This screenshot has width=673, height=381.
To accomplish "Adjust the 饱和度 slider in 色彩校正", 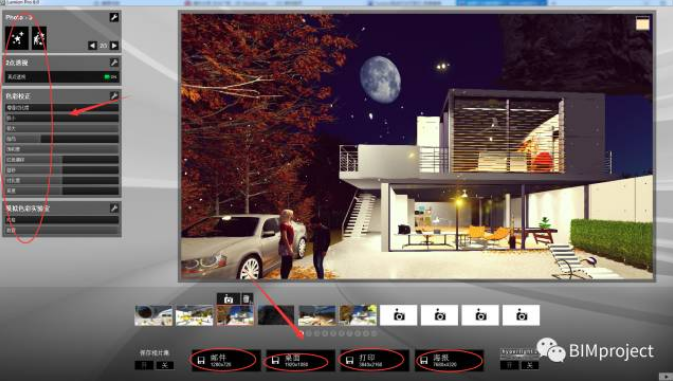I will click(62, 149).
